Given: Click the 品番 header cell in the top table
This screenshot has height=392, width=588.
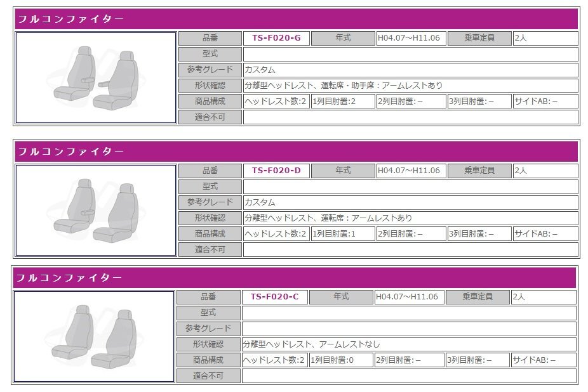Looking at the screenshot, I should pyautogui.click(x=210, y=38).
